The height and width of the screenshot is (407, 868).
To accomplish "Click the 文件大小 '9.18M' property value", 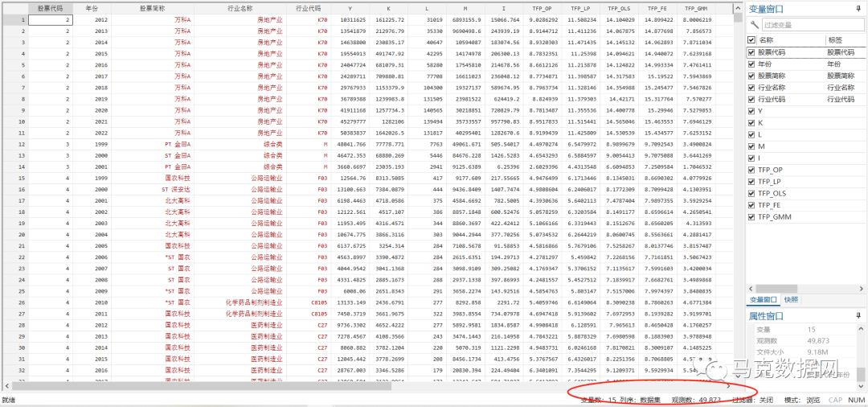I will tap(817, 351).
